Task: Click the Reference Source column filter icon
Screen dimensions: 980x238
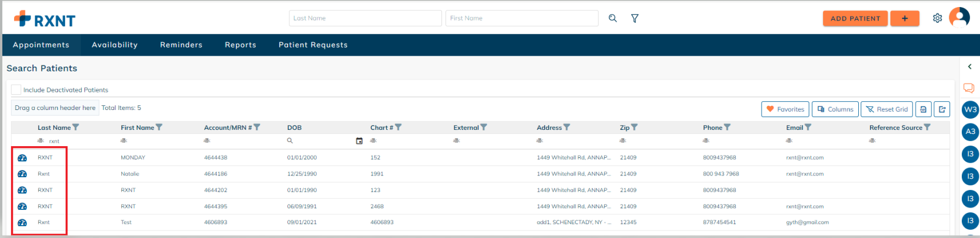Action: click(x=927, y=127)
